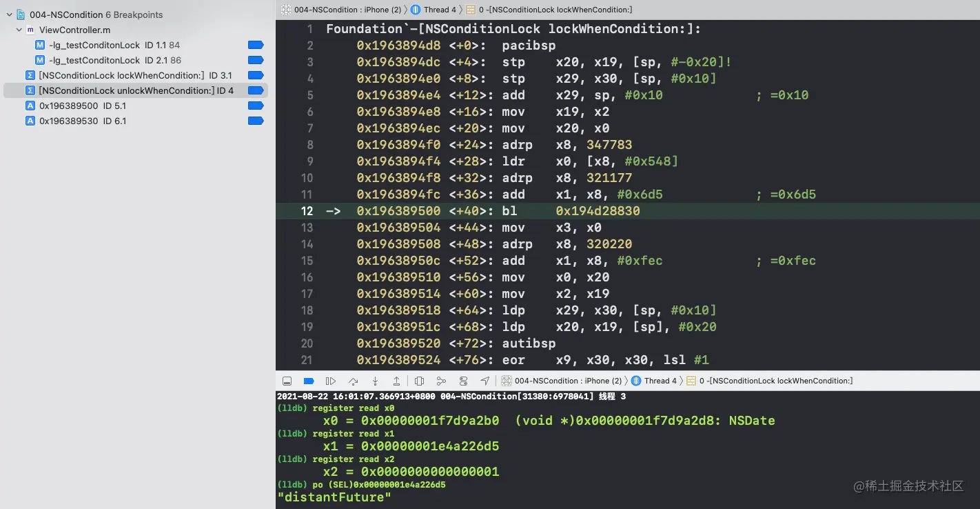Open 004-NSCondition : iPhone (2) in debug bar
The width and height of the screenshot is (980, 509).
[562, 381]
